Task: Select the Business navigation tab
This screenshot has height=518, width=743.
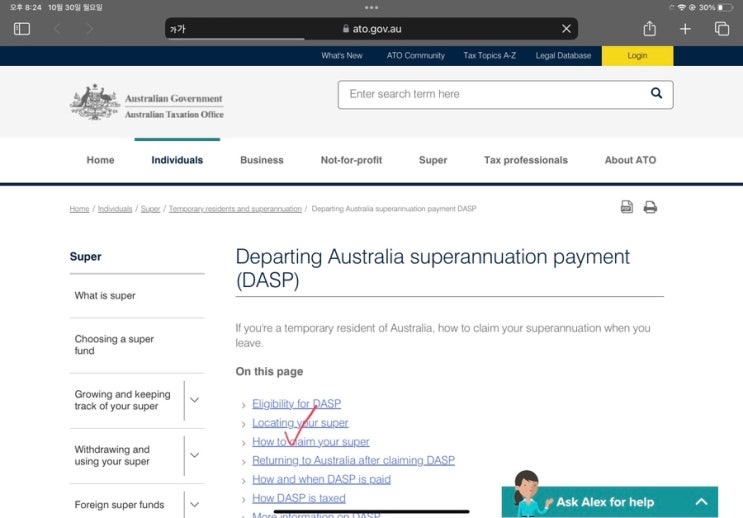Action: [262, 160]
